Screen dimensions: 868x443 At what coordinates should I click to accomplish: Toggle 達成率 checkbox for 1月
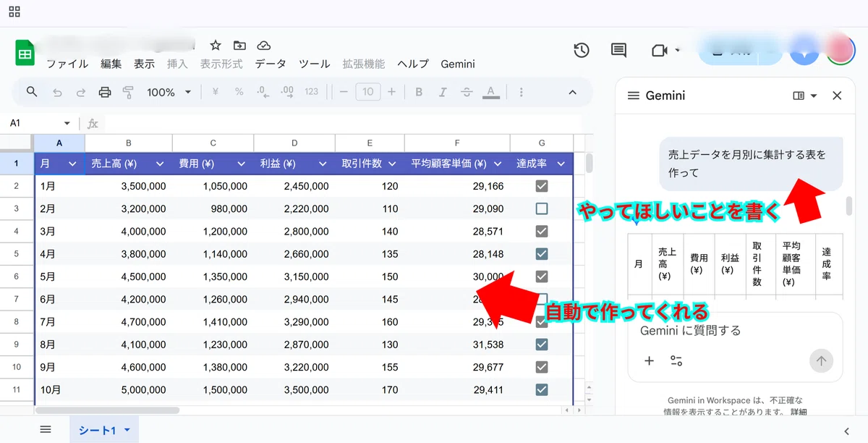(x=542, y=186)
